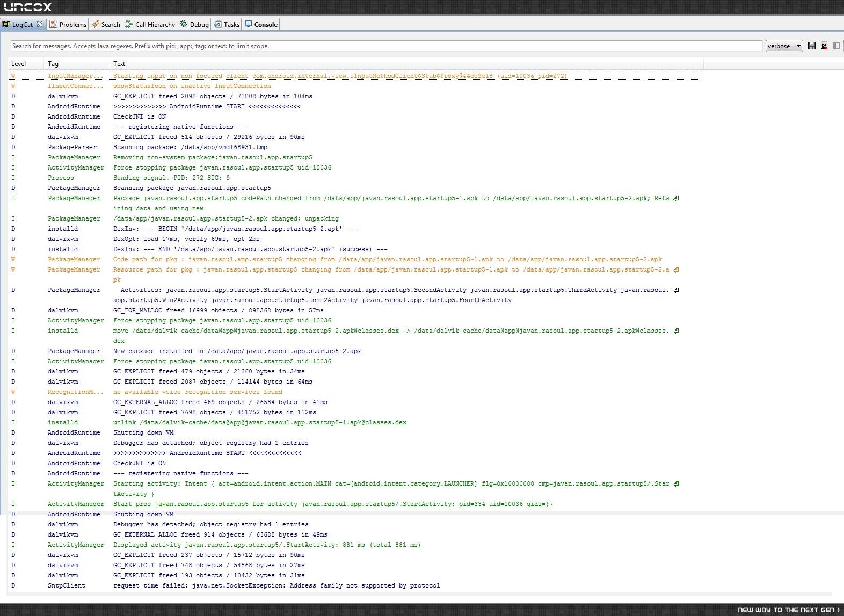Select the 'Starting input on non-focused client' row

356,76
